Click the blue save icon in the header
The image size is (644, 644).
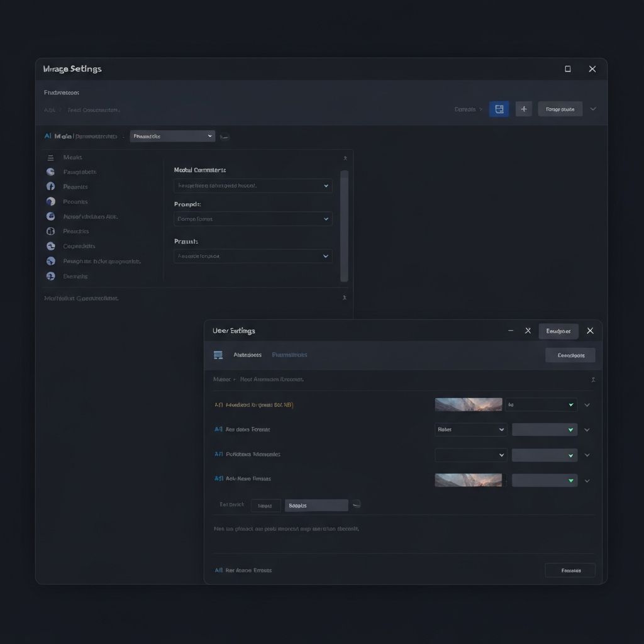click(499, 108)
